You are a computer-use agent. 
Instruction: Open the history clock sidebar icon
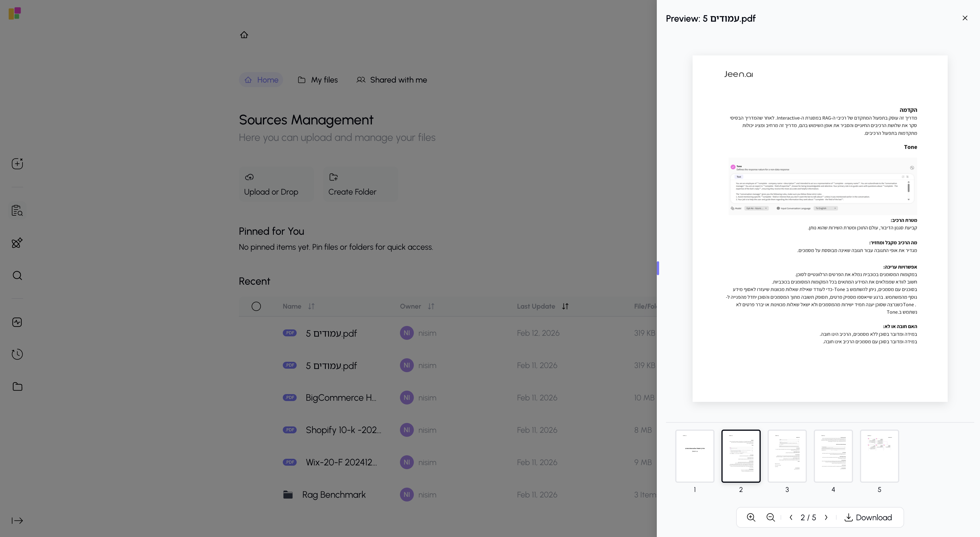pos(17,354)
